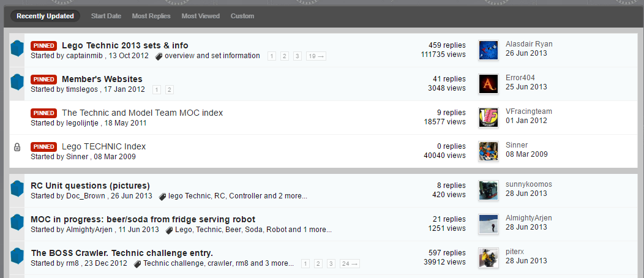Open Error404's avatar image
This screenshot has height=278, width=644.
[x=489, y=84]
